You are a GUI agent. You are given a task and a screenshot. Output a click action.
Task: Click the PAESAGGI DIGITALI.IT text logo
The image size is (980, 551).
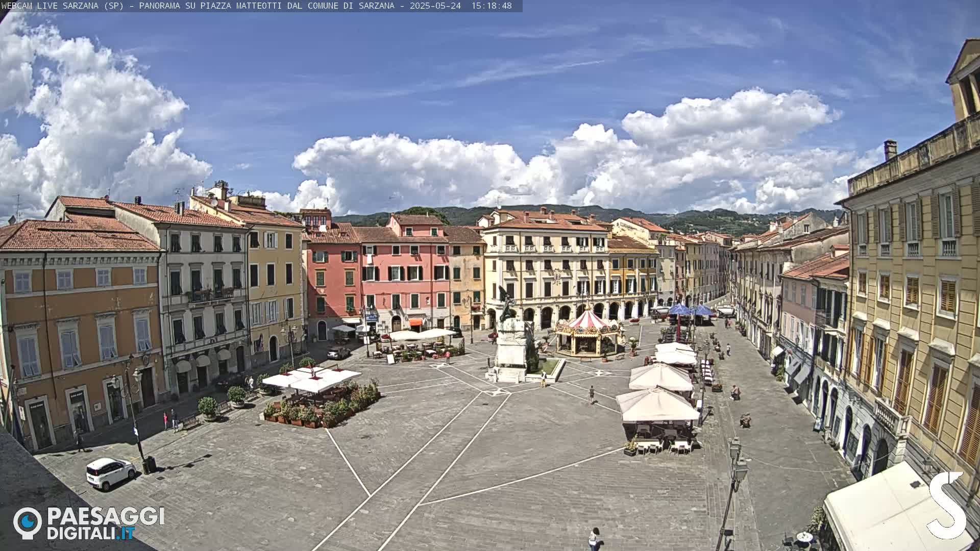tap(106, 523)
